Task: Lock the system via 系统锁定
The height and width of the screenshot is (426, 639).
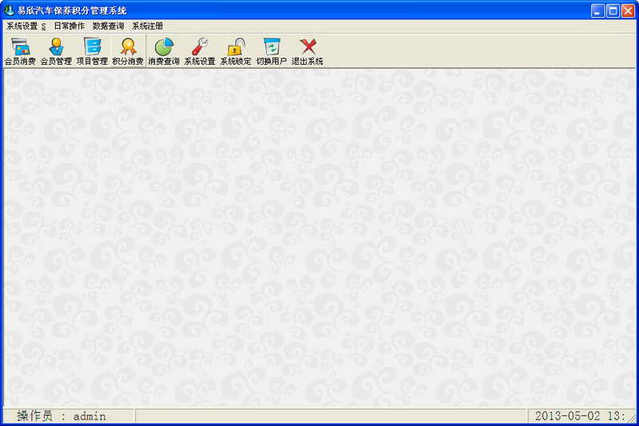Action: point(235,51)
